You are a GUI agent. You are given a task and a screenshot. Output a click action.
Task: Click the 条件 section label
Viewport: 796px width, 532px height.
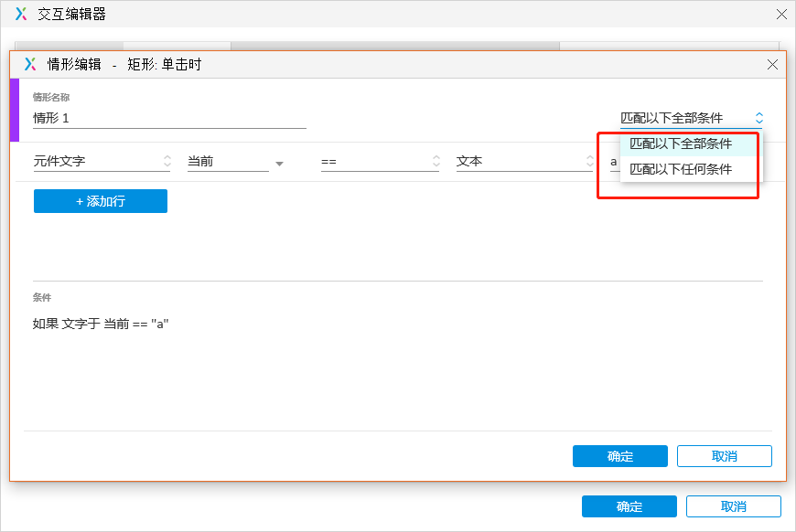(x=42, y=298)
